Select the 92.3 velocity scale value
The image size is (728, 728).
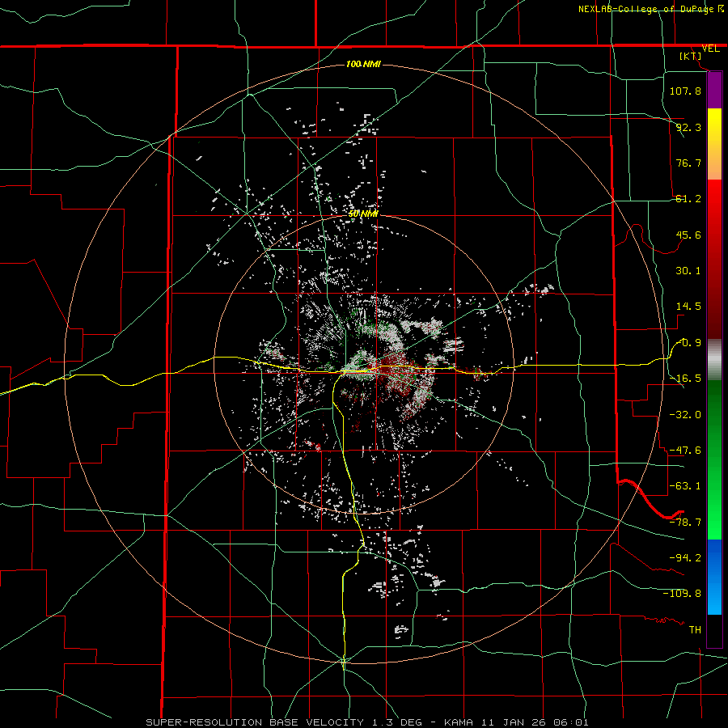688,127
